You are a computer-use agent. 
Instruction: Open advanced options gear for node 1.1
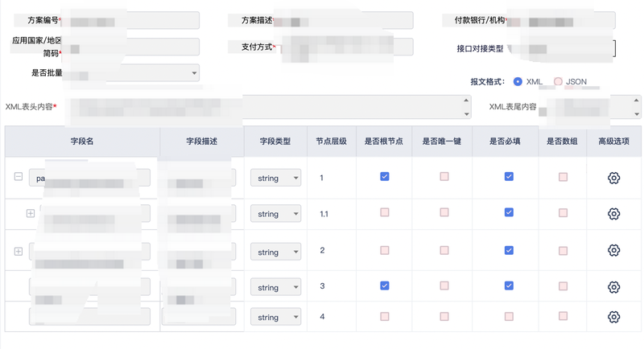point(613,214)
